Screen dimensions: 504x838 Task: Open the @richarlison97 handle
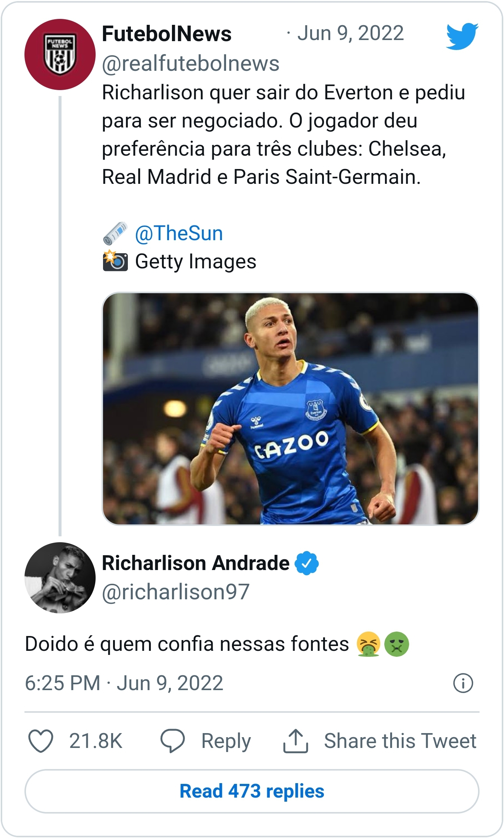176,592
